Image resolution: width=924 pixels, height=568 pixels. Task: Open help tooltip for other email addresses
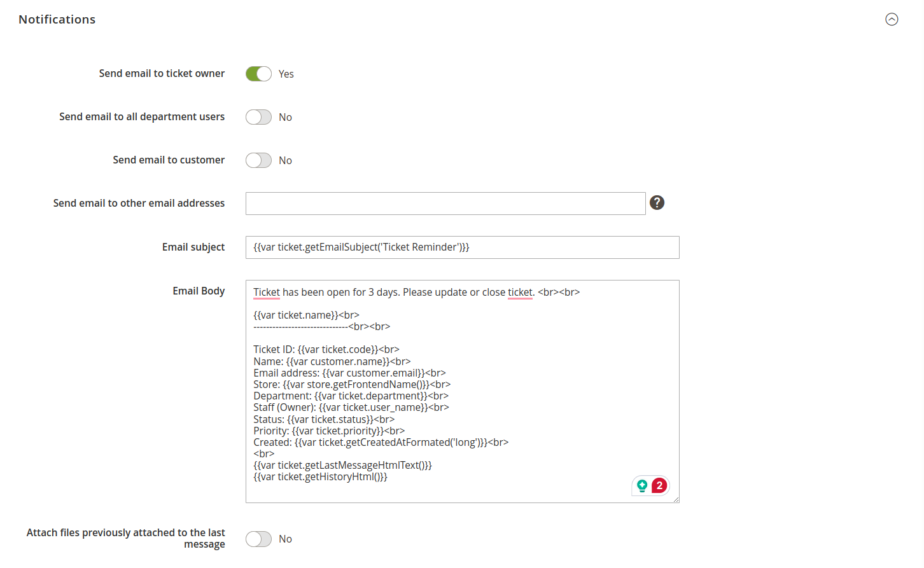coord(657,203)
